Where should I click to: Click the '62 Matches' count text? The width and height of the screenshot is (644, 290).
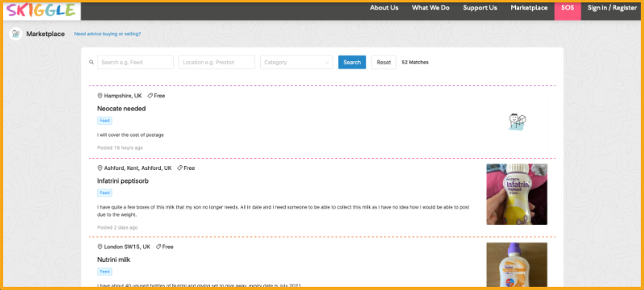[415, 63]
